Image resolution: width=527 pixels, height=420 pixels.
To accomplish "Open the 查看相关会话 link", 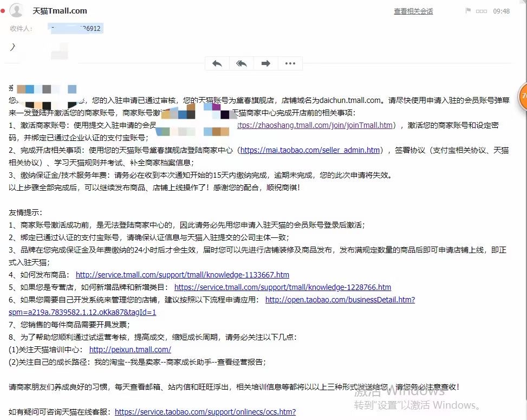I will coord(413,11).
